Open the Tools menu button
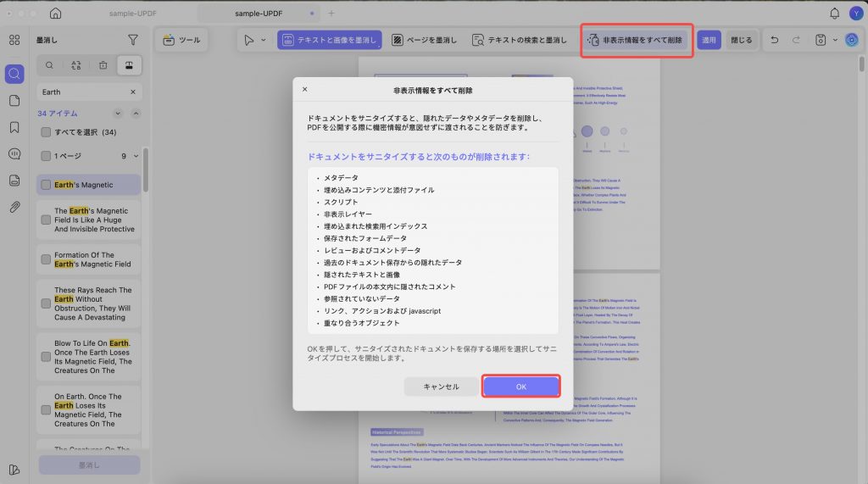The width and height of the screenshot is (868, 484). point(182,40)
